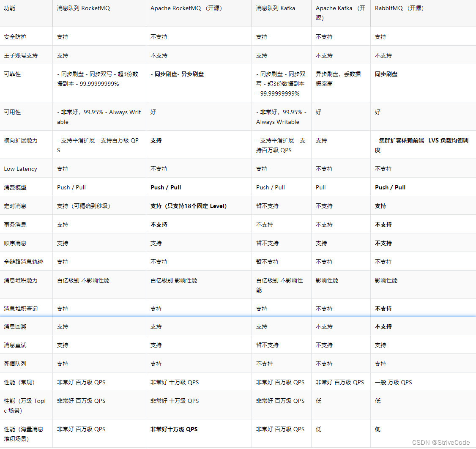Select the '集群扩容依赖前端- LVS 负载均衡调度' cell

tap(421, 145)
